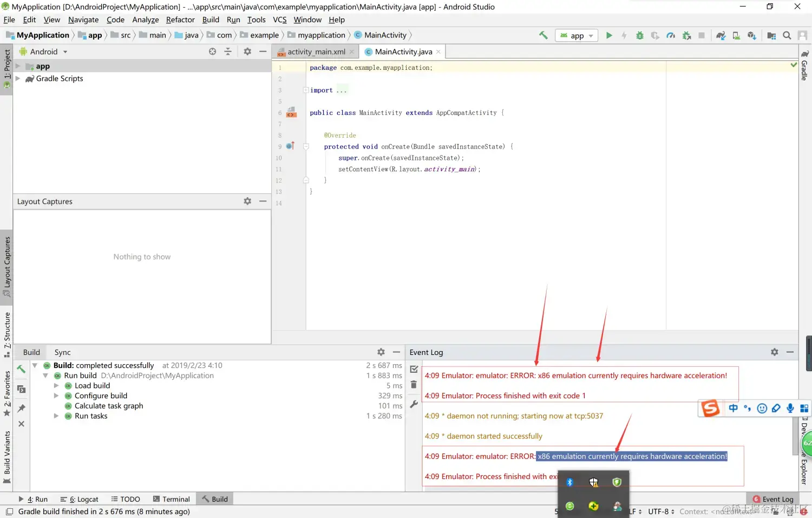The width and height of the screenshot is (812, 518).
Task: Click the Event Log wrench settings icon
Action: [414, 404]
